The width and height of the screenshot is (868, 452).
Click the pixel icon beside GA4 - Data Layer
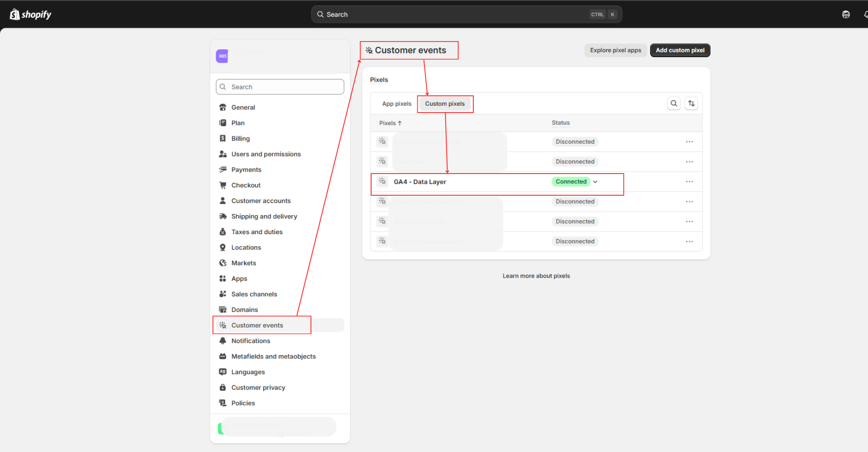point(382,182)
